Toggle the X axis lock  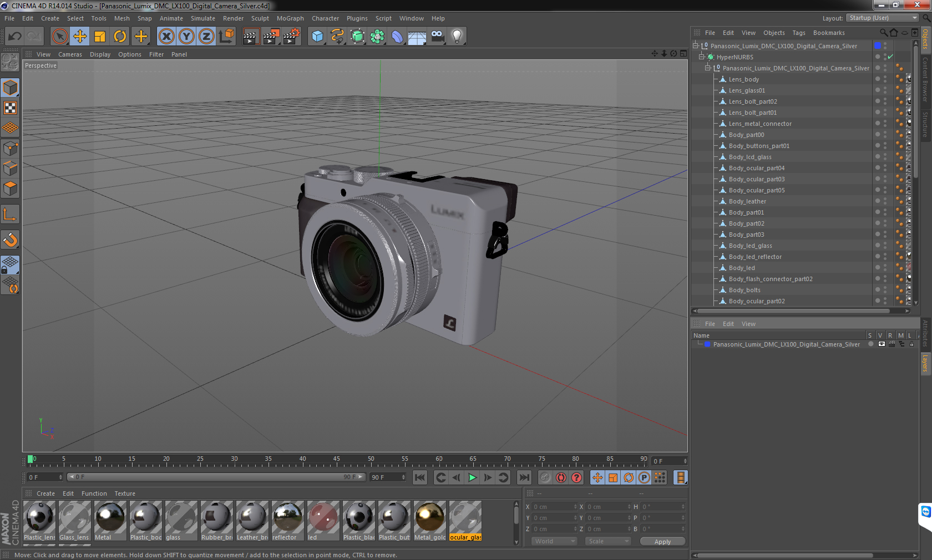pos(166,37)
